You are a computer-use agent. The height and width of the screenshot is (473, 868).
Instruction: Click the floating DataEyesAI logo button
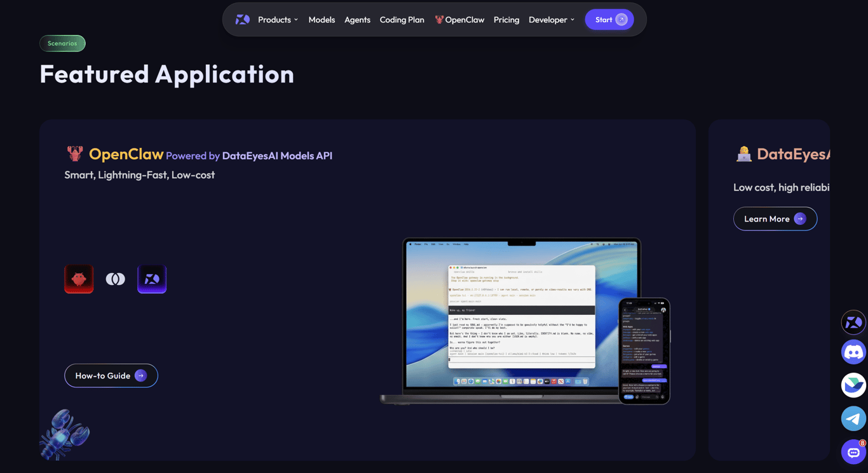tap(853, 323)
